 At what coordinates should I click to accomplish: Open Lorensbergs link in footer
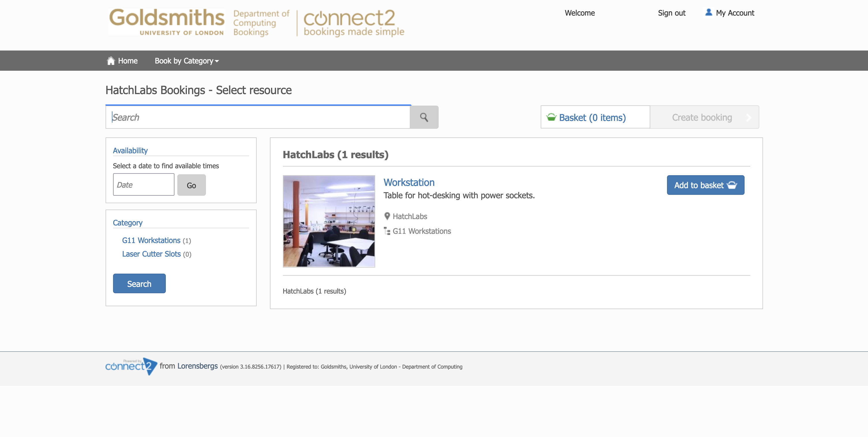click(198, 366)
